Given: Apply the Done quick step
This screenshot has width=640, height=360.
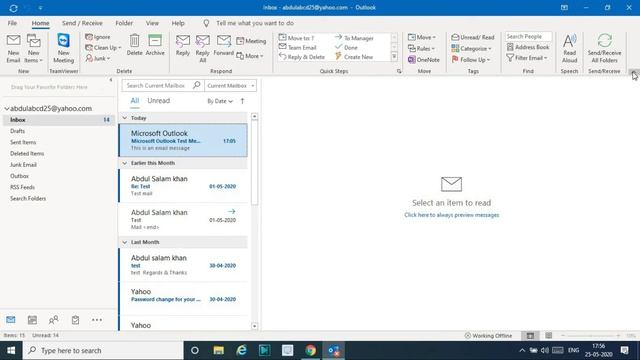Looking at the screenshot, I should tap(346, 47).
